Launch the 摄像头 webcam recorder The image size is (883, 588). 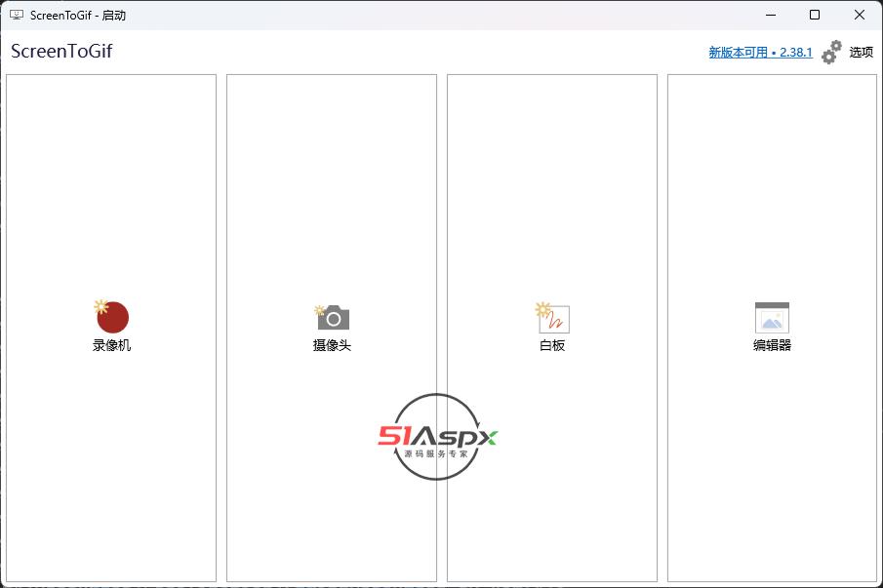coord(332,328)
